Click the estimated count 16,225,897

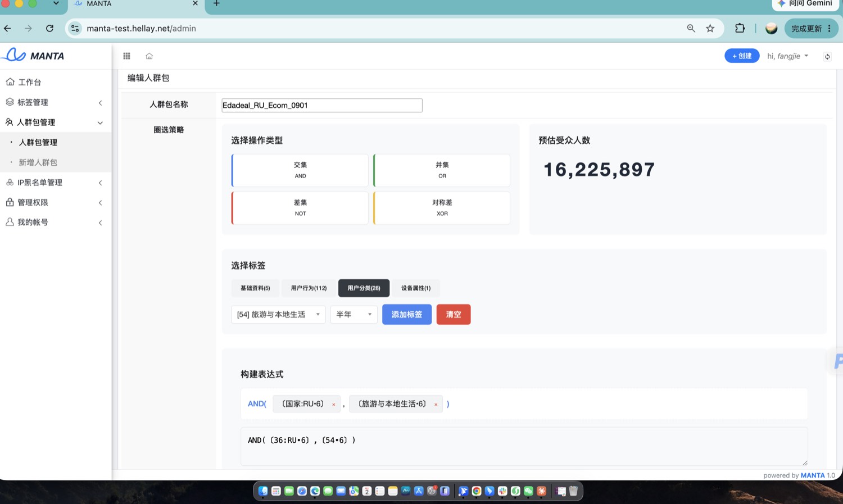599,169
